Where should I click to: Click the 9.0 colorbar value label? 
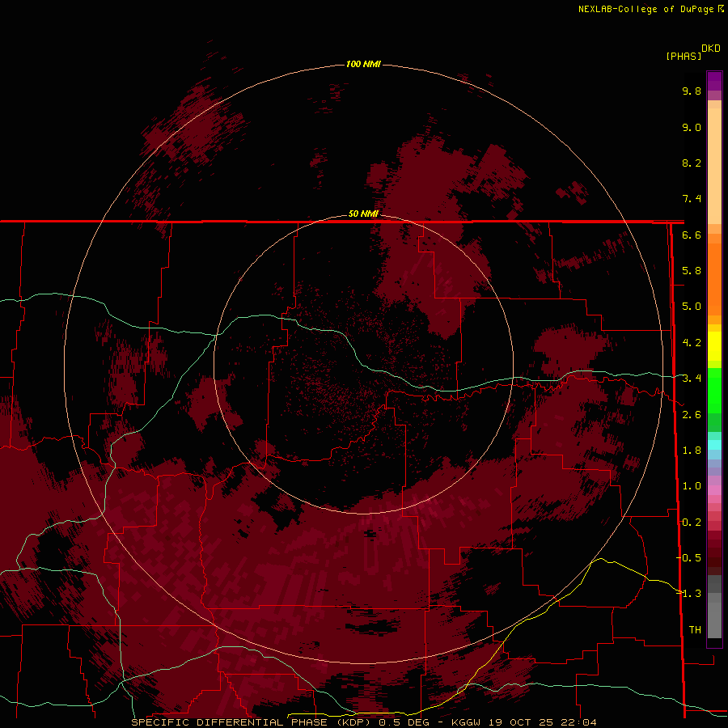(x=692, y=127)
